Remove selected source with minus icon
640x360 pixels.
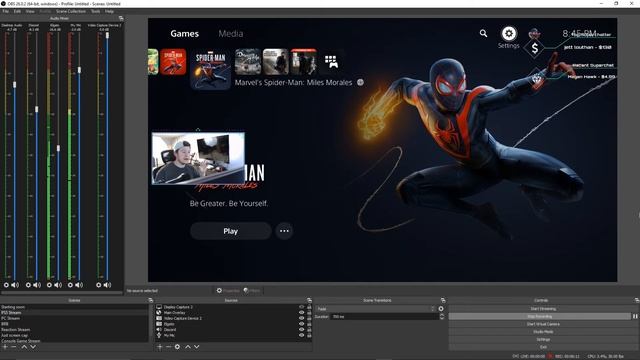click(168, 347)
